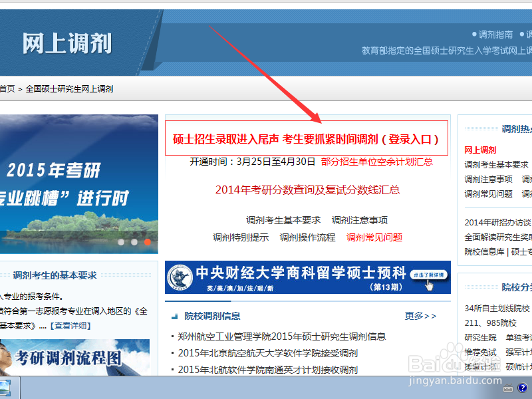Click the help question mark tray icon
The height and width of the screenshot is (399, 532).
523,388
